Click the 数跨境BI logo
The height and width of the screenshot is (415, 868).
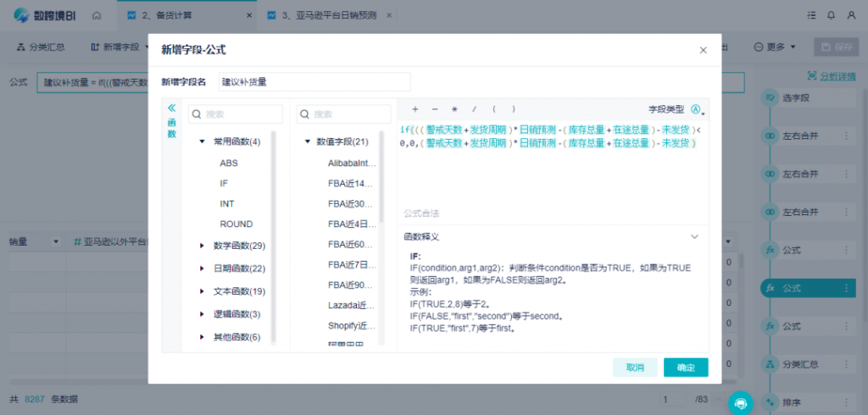pos(44,15)
